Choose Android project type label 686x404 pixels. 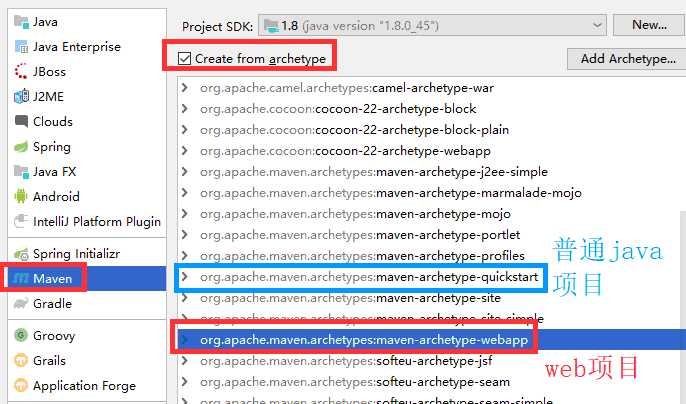(x=56, y=197)
